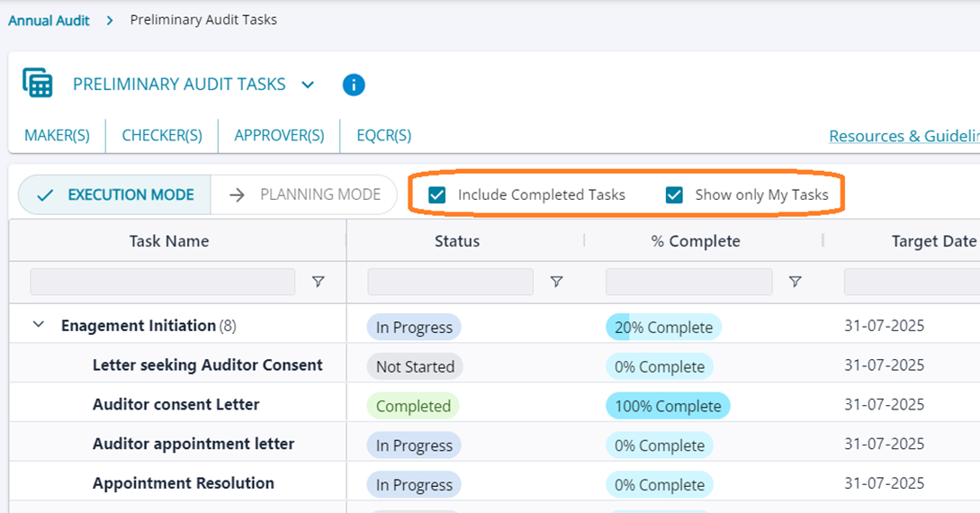Uncheck Show only My Tasks checkbox
This screenshot has width=980, height=513.
click(674, 194)
